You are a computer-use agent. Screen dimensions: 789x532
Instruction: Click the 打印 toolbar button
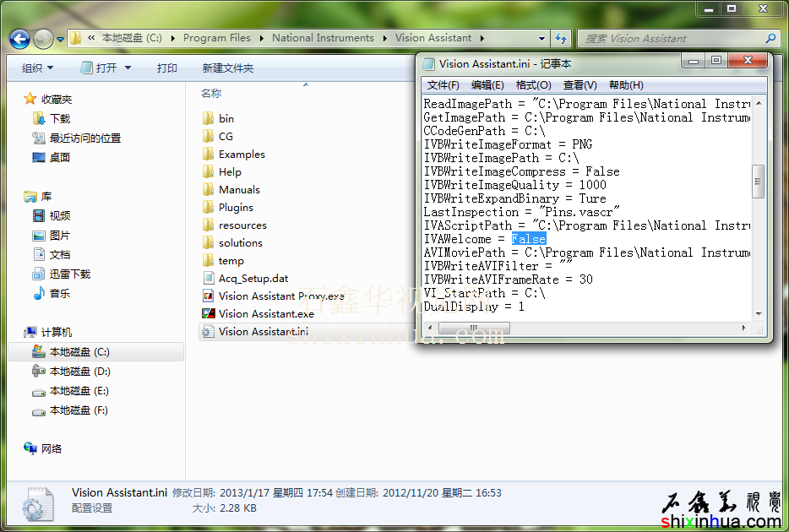coord(166,68)
